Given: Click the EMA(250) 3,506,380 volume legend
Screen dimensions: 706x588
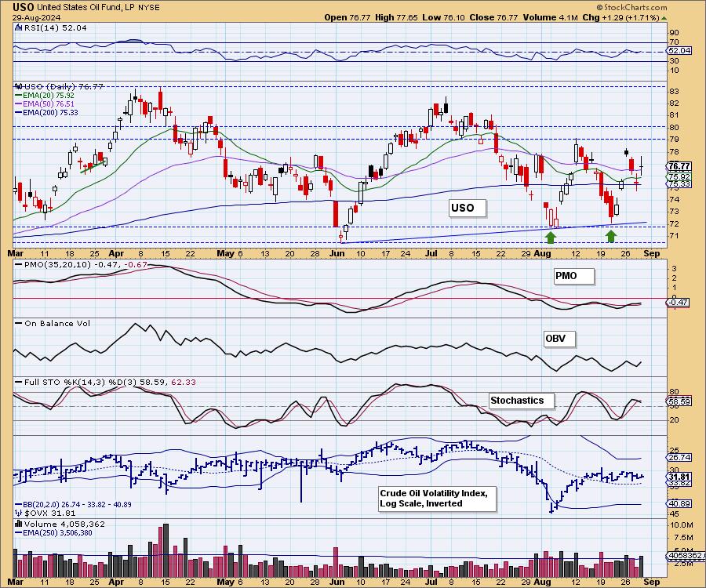Looking at the screenshot, I should pos(53,533).
